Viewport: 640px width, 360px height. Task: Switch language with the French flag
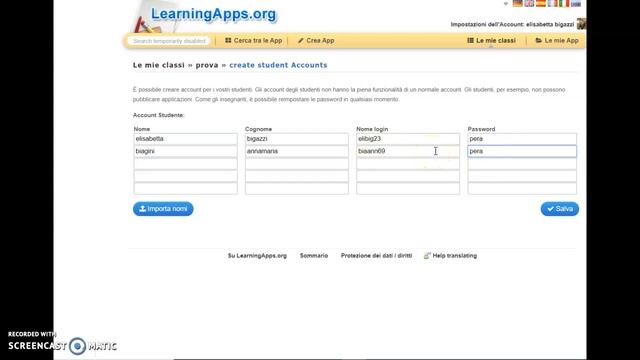[x=552, y=3]
